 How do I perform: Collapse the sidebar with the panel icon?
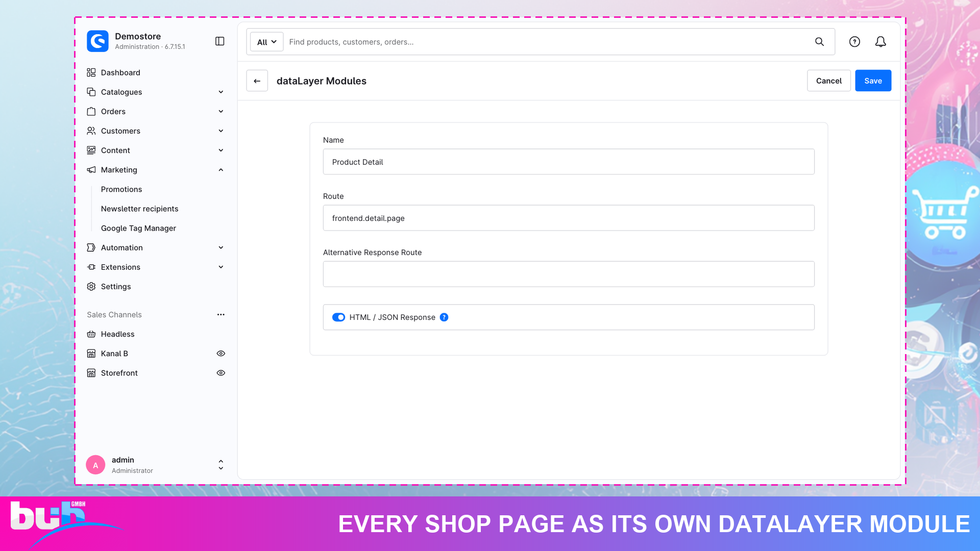[220, 41]
